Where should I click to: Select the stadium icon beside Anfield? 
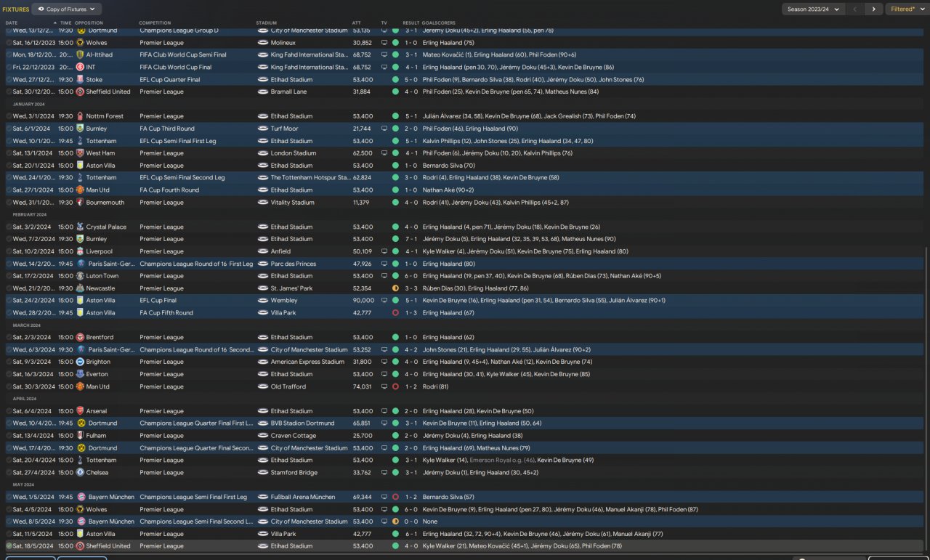[263, 251]
